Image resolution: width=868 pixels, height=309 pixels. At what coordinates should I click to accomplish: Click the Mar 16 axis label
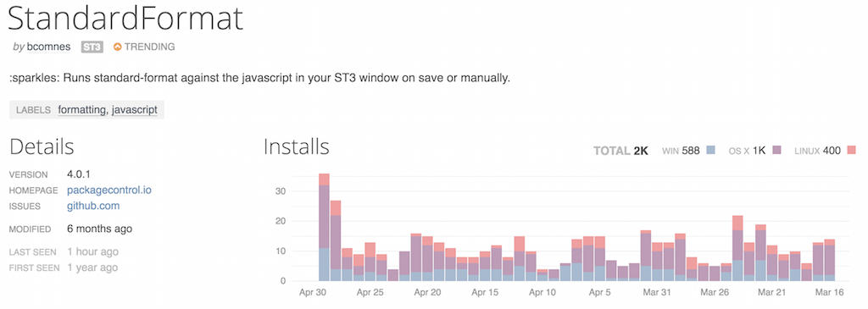point(829,292)
